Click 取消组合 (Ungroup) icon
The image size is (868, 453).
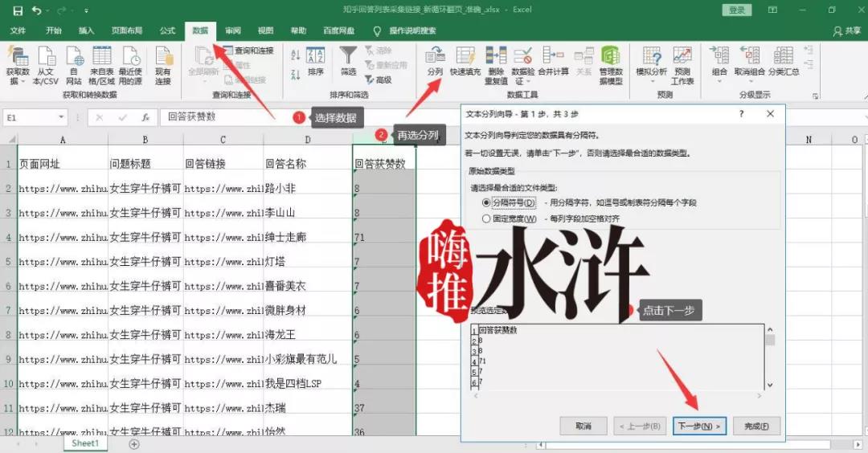pyautogui.click(x=750, y=56)
